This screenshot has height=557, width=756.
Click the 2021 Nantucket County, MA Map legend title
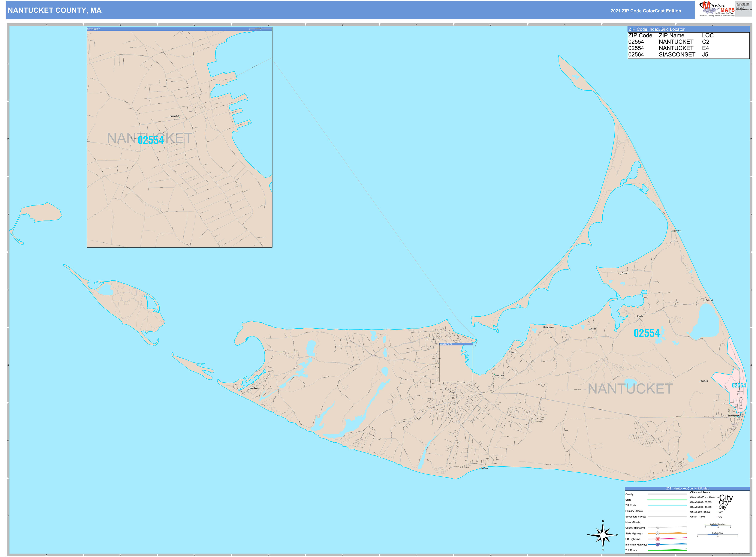click(x=687, y=489)
